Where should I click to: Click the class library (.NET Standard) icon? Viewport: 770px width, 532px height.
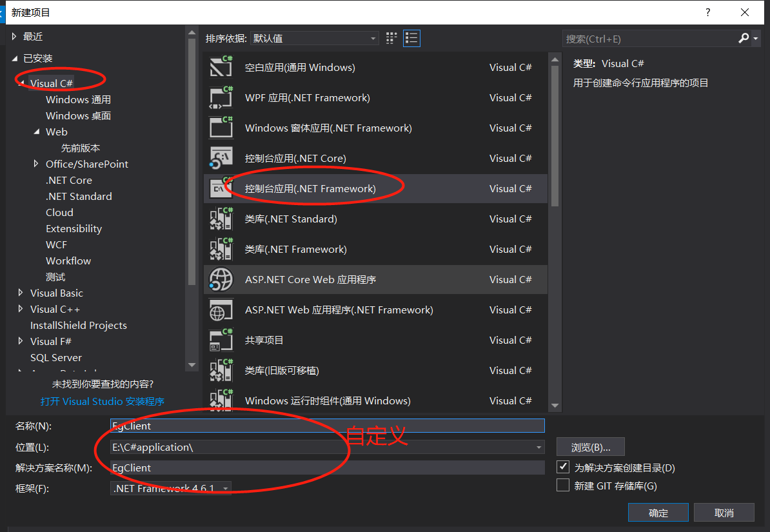(221, 219)
